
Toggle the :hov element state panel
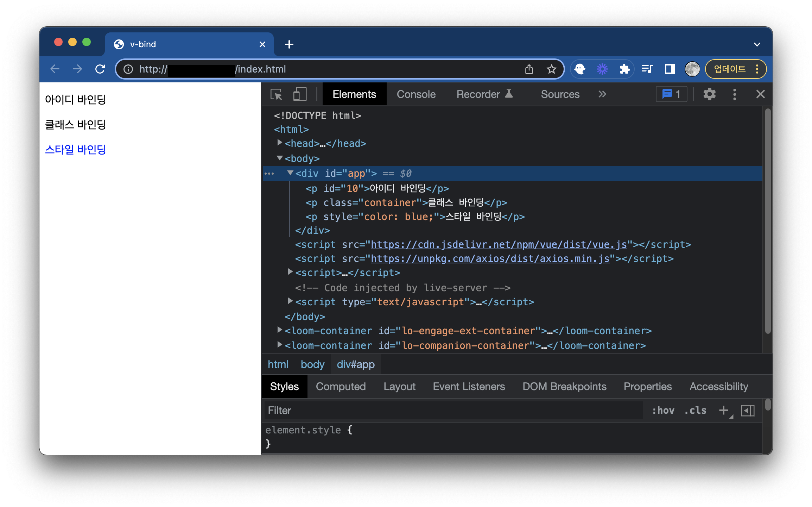click(663, 411)
